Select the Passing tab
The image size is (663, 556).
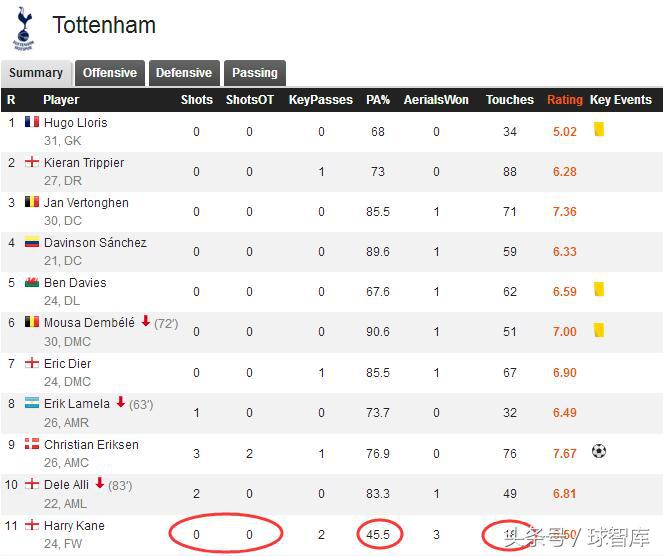click(x=255, y=73)
